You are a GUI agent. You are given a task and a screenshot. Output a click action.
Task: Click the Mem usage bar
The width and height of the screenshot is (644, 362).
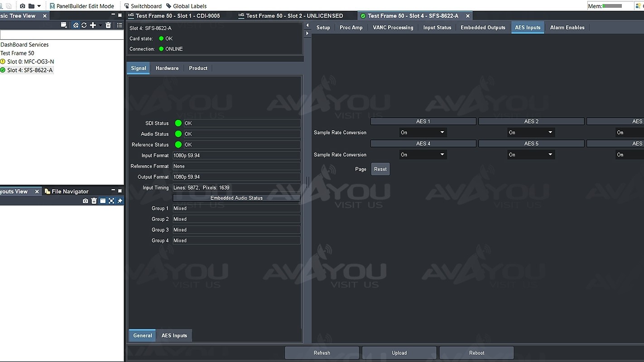click(x=612, y=6)
